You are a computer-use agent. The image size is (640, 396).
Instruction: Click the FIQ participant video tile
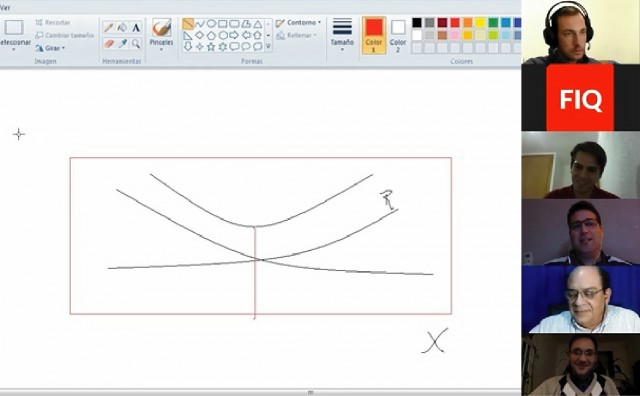tap(580, 98)
